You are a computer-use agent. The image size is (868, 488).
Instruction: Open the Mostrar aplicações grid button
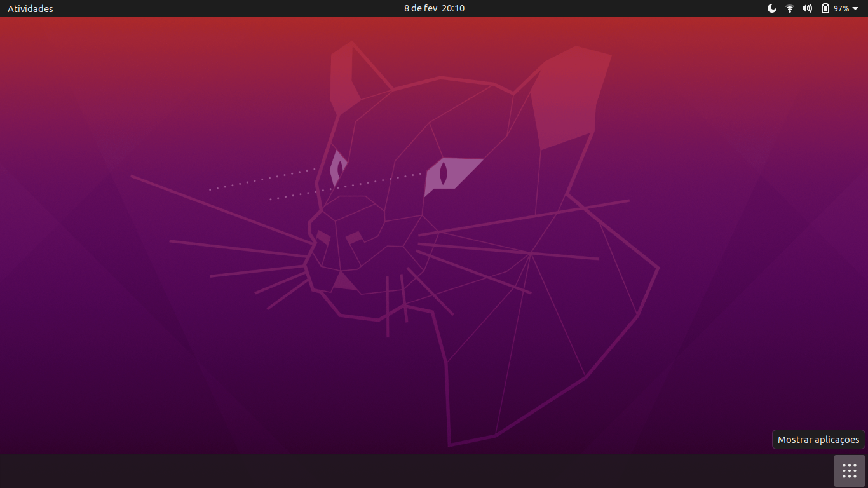click(x=850, y=471)
